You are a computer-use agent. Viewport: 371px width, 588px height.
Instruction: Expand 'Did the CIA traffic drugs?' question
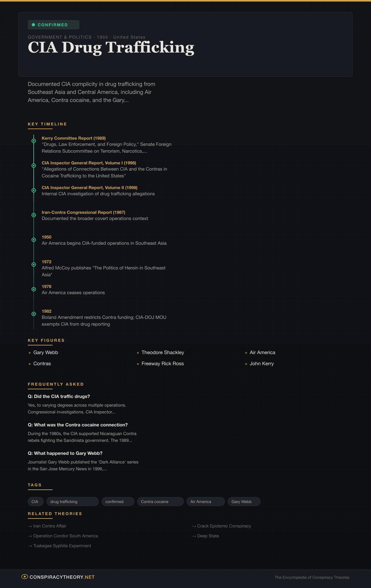(x=59, y=396)
